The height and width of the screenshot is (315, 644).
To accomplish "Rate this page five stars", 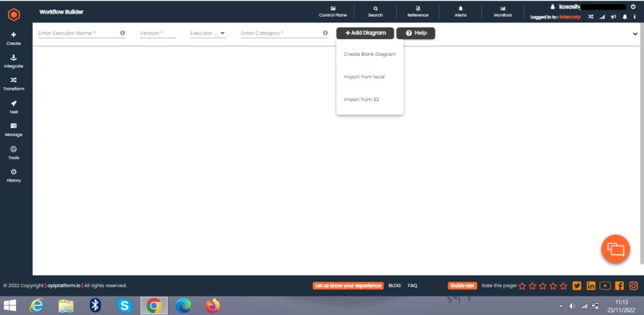I will [x=563, y=285].
